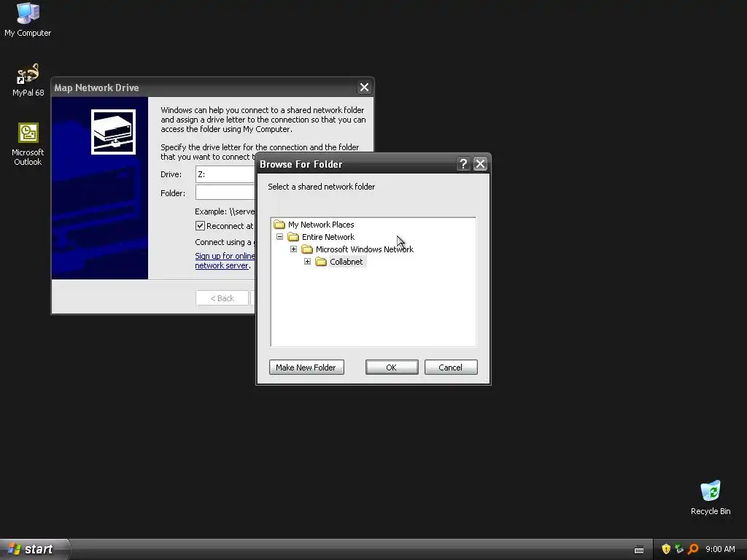Close the Map Network Drive window
This screenshot has height=560, width=747.
(x=364, y=87)
